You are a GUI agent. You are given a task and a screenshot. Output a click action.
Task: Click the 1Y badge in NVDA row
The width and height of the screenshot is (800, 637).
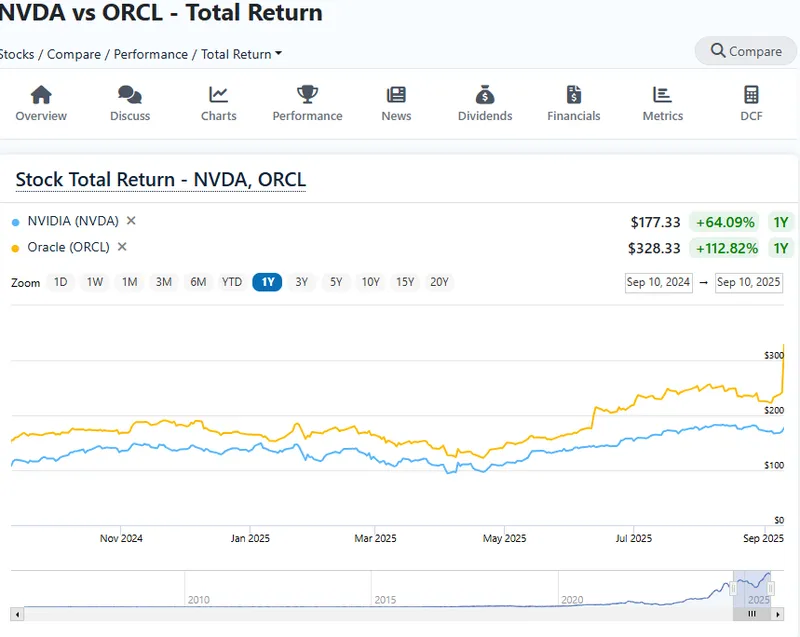point(781,222)
